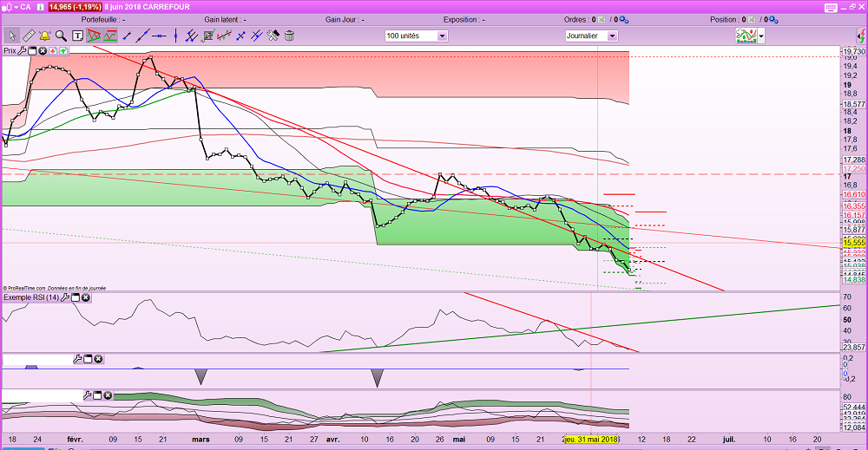Open settings of third indicator panel
868x450 pixels.
click(77, 359)
